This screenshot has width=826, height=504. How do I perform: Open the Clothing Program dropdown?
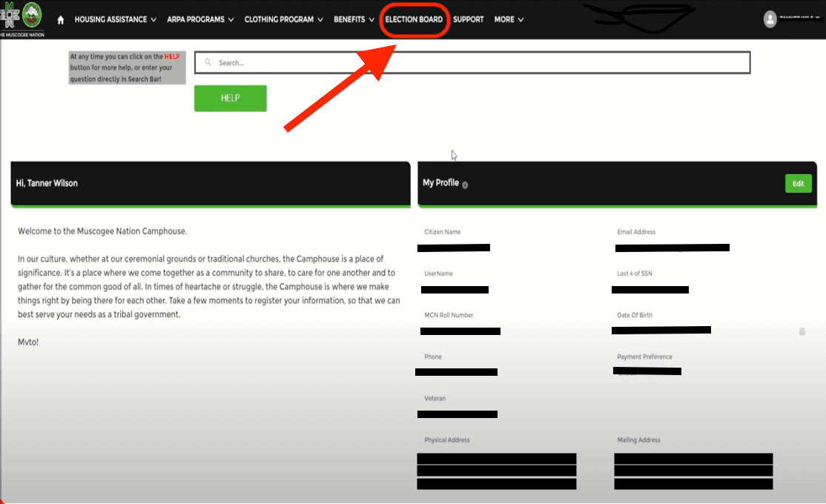pos(283,19)
